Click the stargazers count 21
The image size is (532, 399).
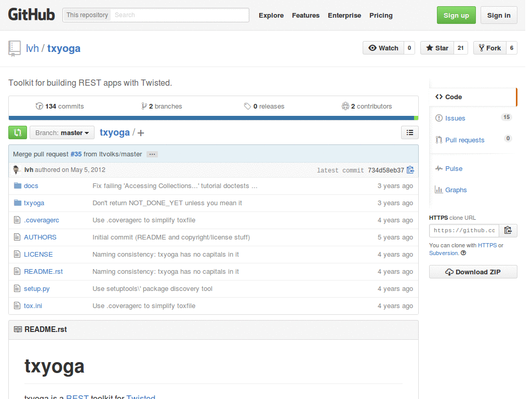tap(460, 48)
